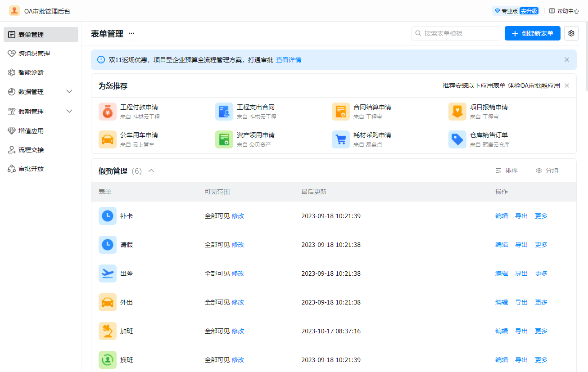588x372 pixels.
Task: Open 增值应用 in the sidebar
Action: [41, 131]
